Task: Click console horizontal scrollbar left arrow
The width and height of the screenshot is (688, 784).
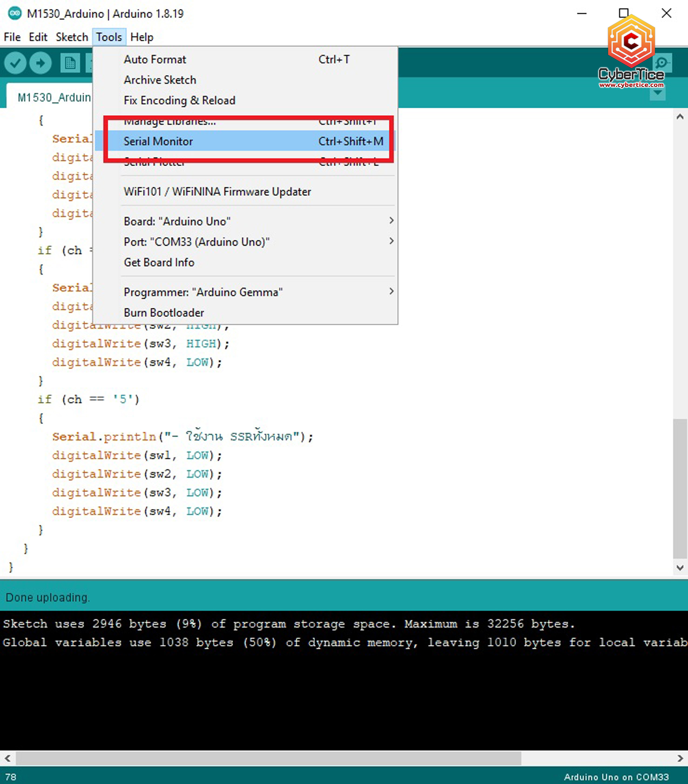Action: (7, 758)
